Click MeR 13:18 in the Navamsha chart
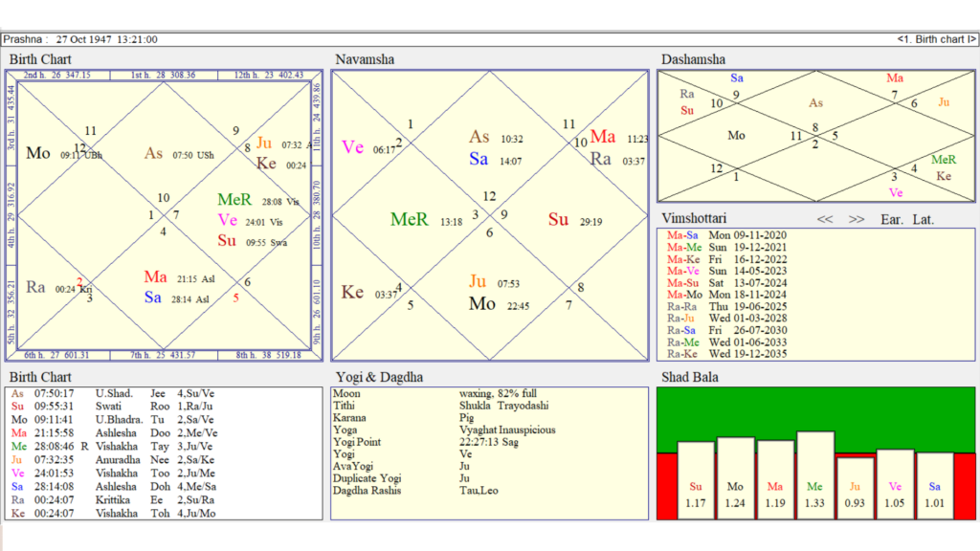The width and height of the screenshot is (980, 551). (426, 220)
